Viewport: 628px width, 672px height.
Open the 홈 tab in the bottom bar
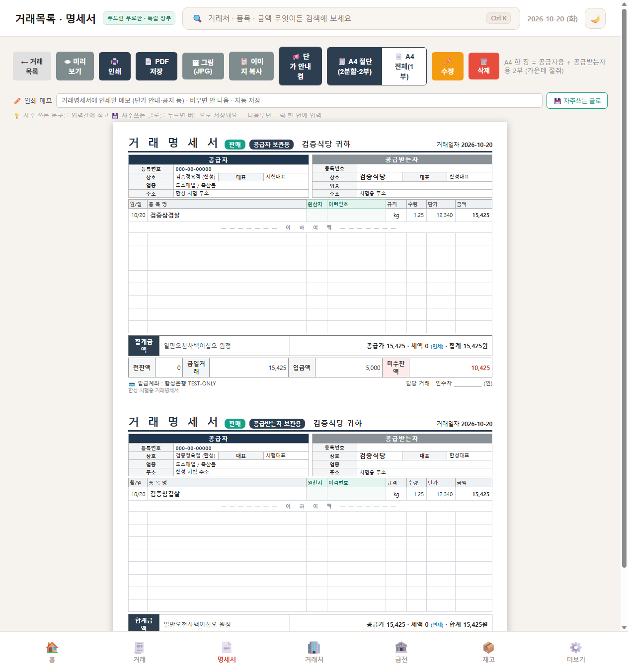click(x=52, y=652)
